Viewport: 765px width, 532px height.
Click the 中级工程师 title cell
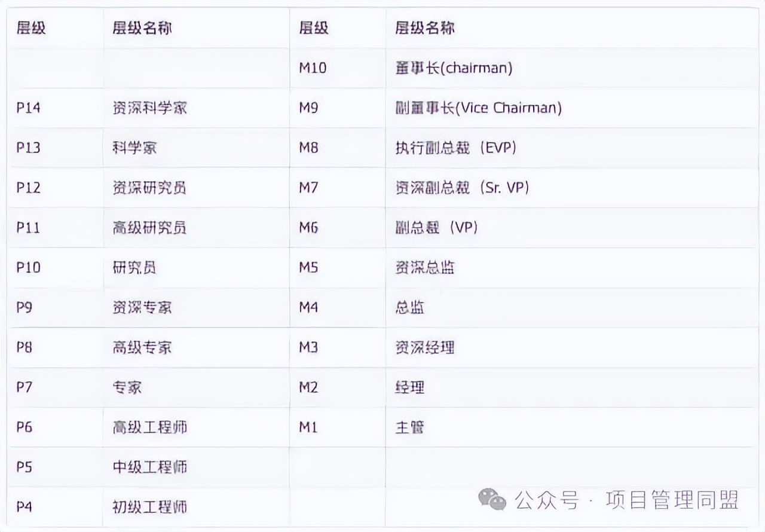tap(150, 467)
